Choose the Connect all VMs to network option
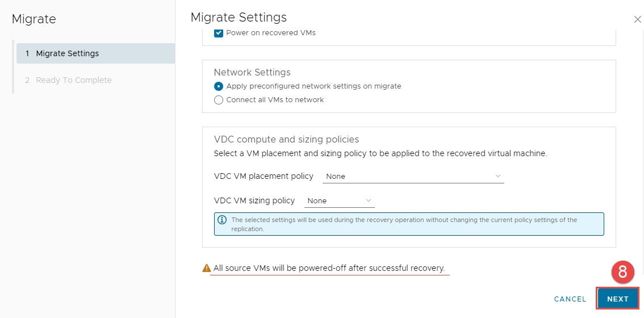The image size is (644, 318). point(219,100)
